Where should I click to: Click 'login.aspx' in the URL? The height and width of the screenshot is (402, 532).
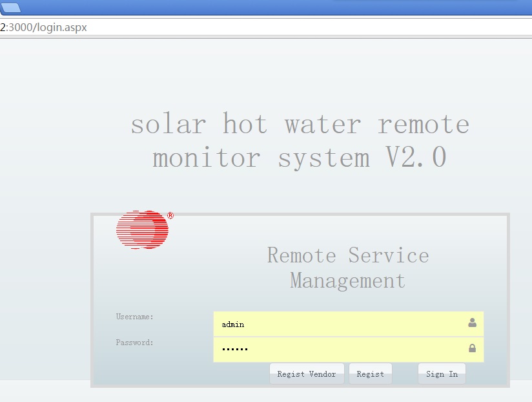63,28
